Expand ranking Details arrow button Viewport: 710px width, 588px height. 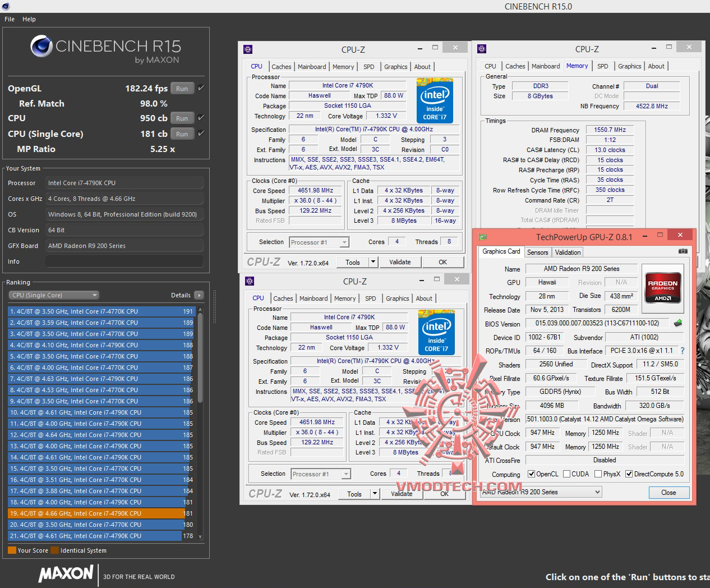[x=199, y=295]
